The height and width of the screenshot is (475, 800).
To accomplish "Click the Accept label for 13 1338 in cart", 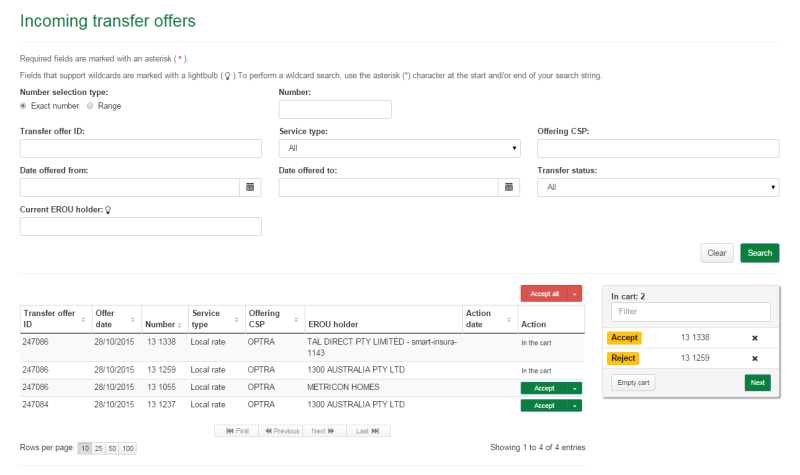I will click(x=624, y=338).
